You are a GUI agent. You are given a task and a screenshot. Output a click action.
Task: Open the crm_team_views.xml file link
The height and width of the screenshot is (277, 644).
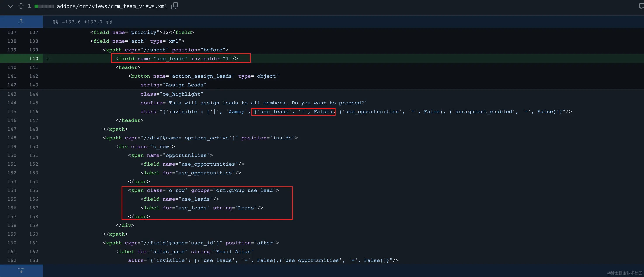(x=112, y=6)
